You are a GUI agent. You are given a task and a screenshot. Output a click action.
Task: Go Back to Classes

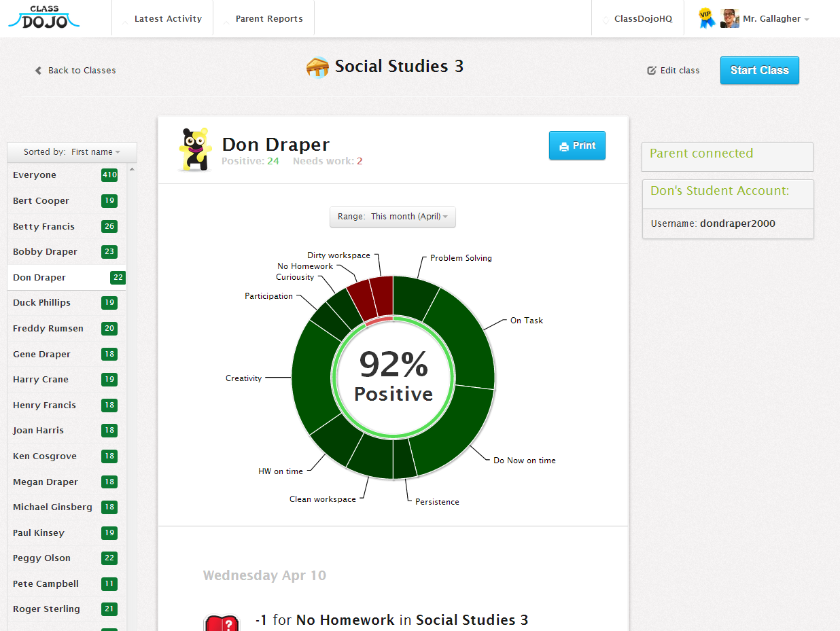pyautogui.click(x=75, y=71)
